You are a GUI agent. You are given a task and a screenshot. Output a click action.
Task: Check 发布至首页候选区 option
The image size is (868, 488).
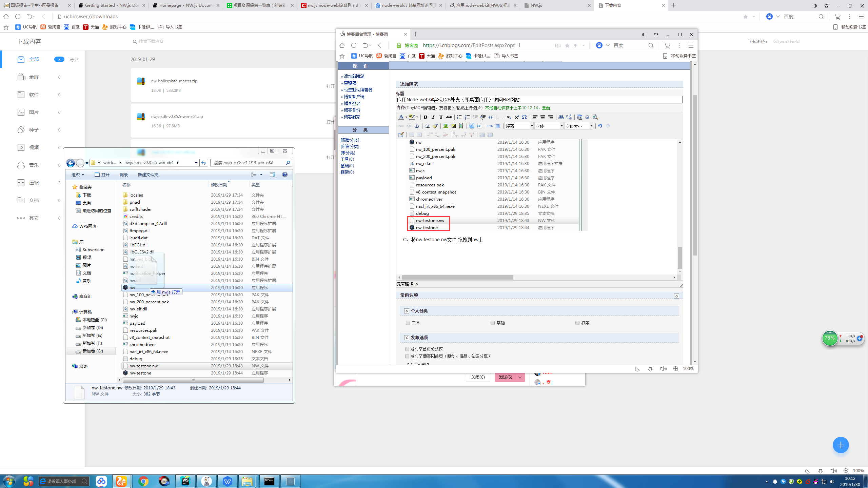[407, 349]
